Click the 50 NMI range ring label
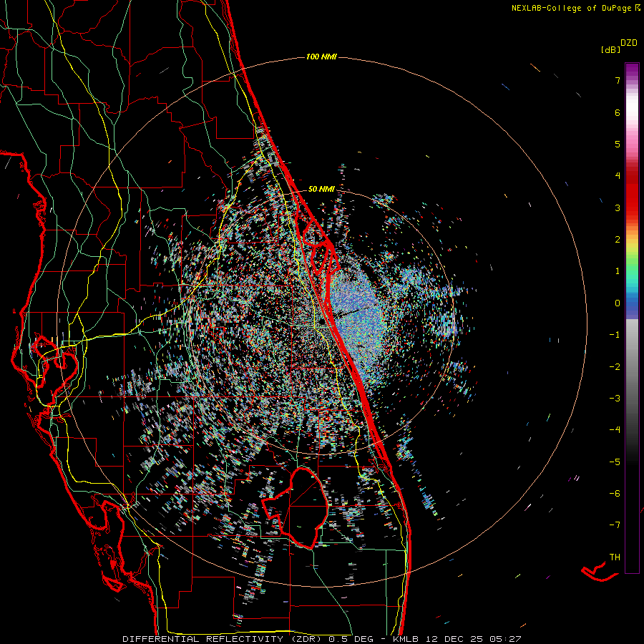Image resolution: width=644 pixels, height=644 pixels. (x=321, y=189)
